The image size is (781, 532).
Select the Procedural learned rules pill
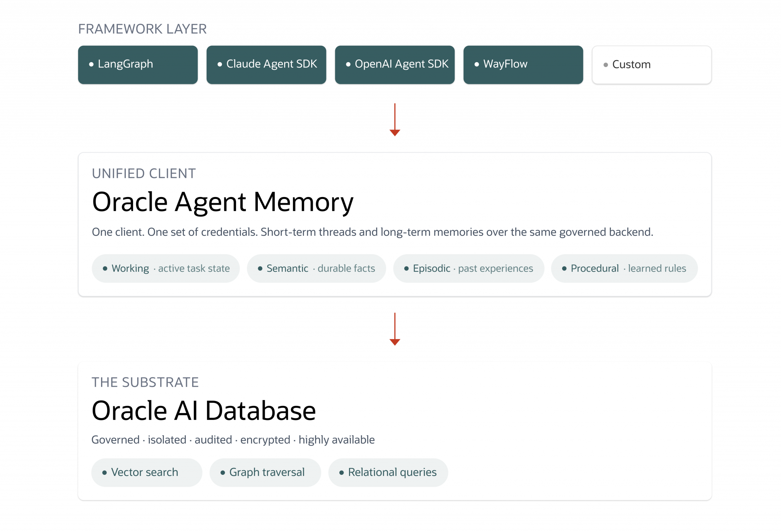(624, 268)
